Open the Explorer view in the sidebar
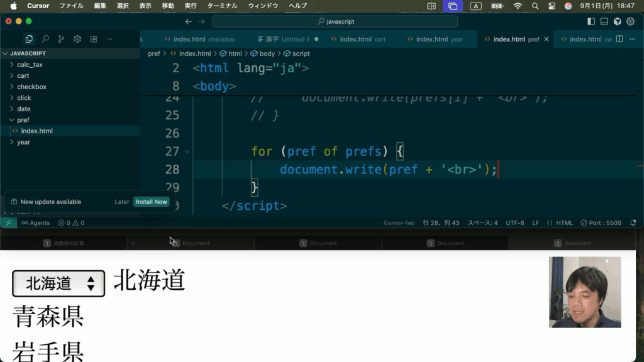 (29, 39)
